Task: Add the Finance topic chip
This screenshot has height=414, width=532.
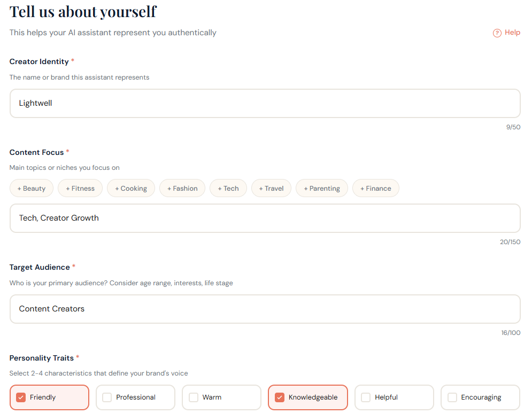Action: click(x=375, y=188)
